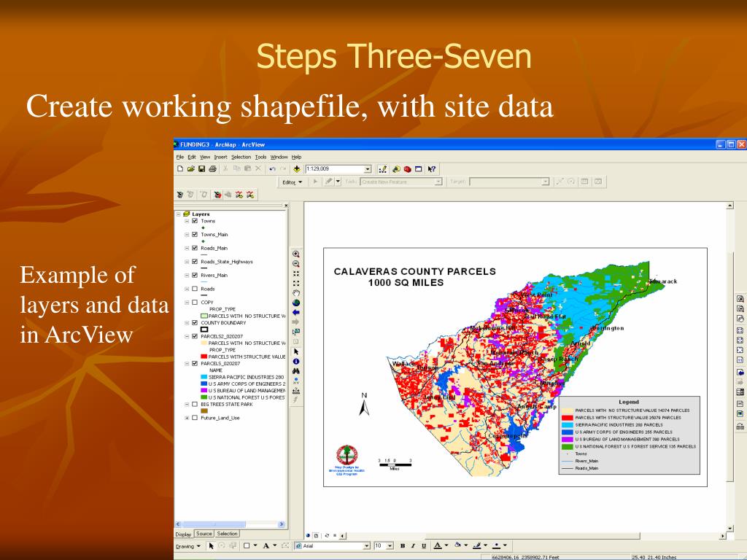The width and height of the screenshot is (747, 560).
Task: Switch to the Source tab
Action: click(204, 534)
